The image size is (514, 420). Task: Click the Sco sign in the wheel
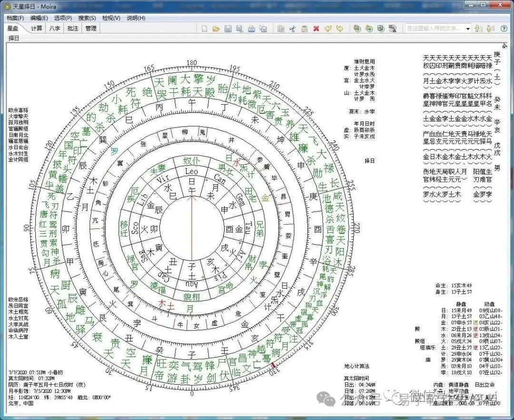pyautogui.click(x=135, y=228)
